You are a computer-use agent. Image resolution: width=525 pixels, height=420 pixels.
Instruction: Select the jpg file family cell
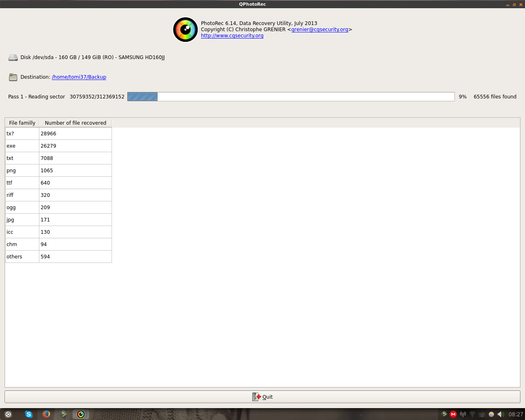point(22,220)
